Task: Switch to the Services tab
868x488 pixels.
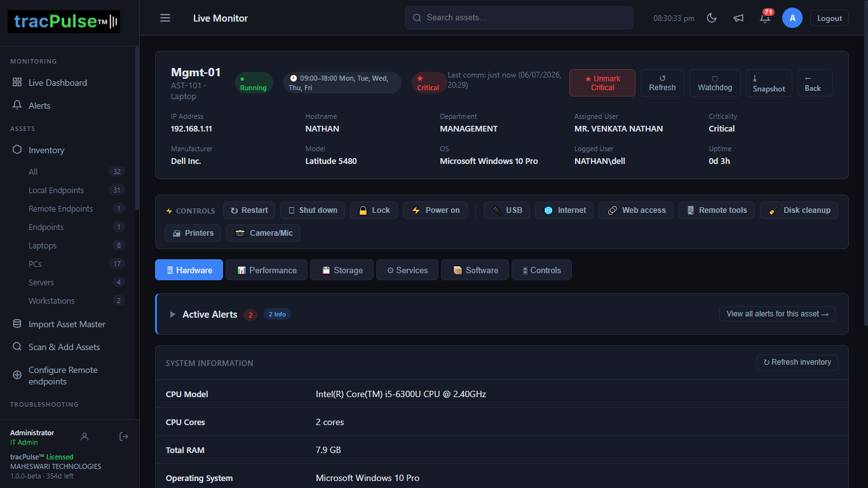Action: pyautogui.click(x=407, y=270)
